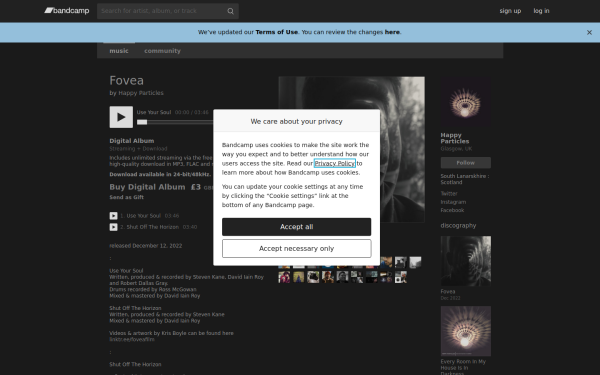The image size is (600, 375).
Task: Click the rightmost supporter avatar in the top row
Action: point(415,262)
